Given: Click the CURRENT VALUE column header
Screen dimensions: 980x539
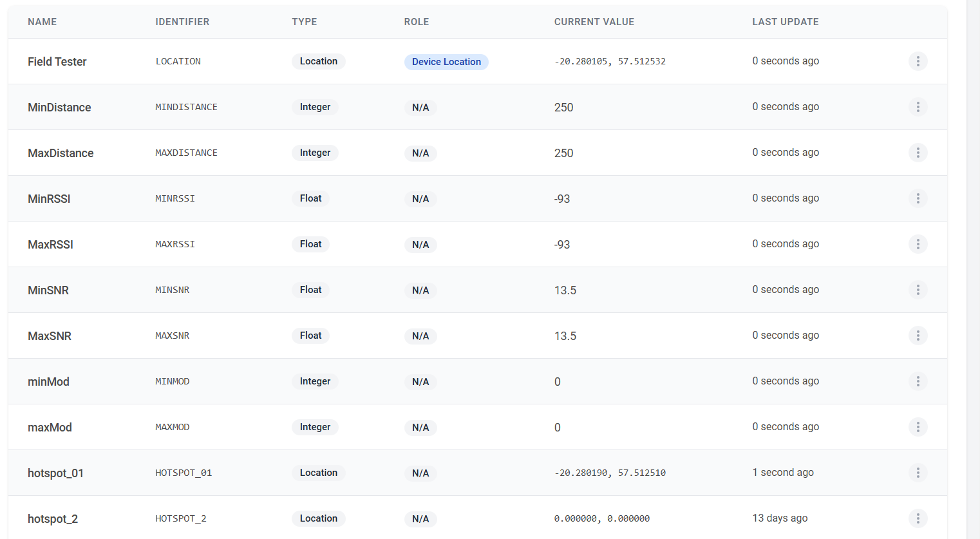Looking at the screenshot, I should (594, 22).
